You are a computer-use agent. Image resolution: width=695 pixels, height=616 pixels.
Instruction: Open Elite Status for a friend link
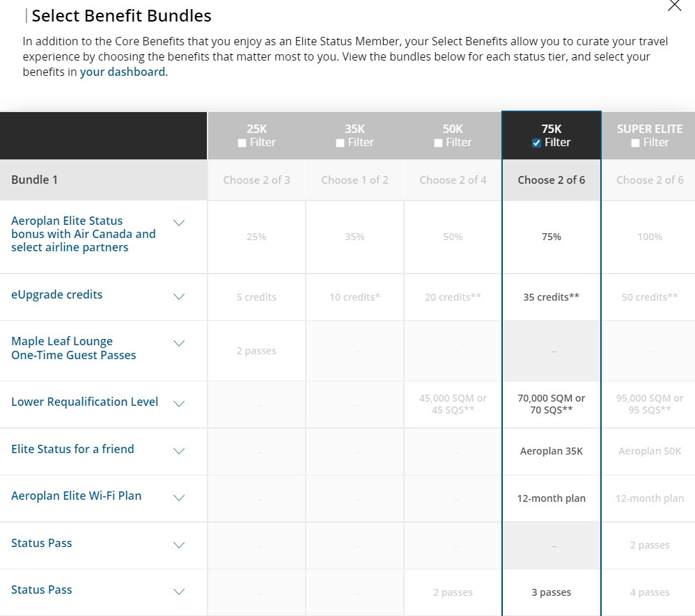click(x=72, y=450)
